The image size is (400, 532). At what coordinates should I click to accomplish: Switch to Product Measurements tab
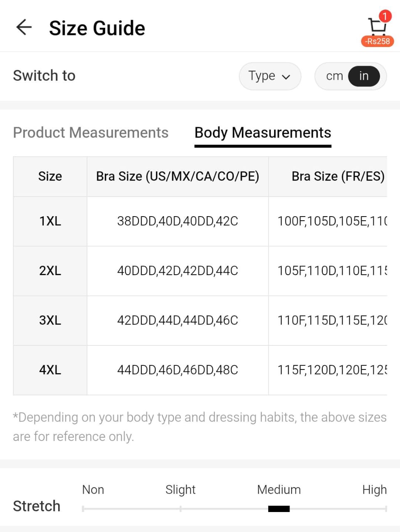tap(91, 133)
